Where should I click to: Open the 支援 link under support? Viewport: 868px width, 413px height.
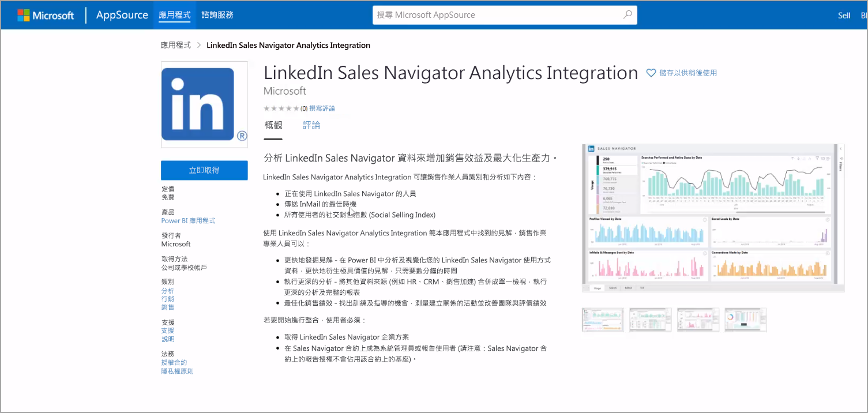coord(167,331)
